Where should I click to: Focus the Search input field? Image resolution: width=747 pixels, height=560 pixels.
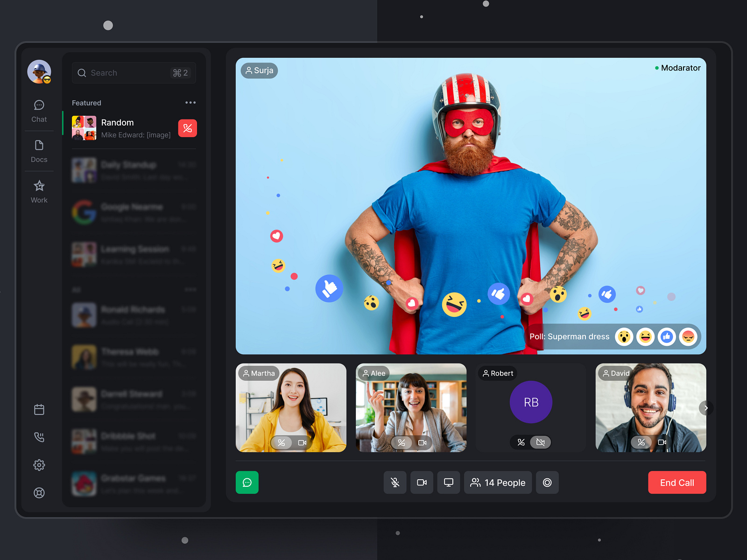(x=134, y=73)
